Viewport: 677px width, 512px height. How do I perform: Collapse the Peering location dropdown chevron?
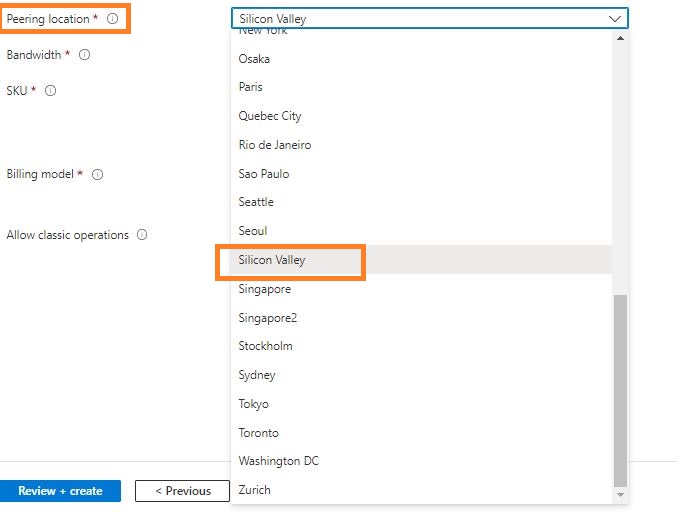click(613, 19)
